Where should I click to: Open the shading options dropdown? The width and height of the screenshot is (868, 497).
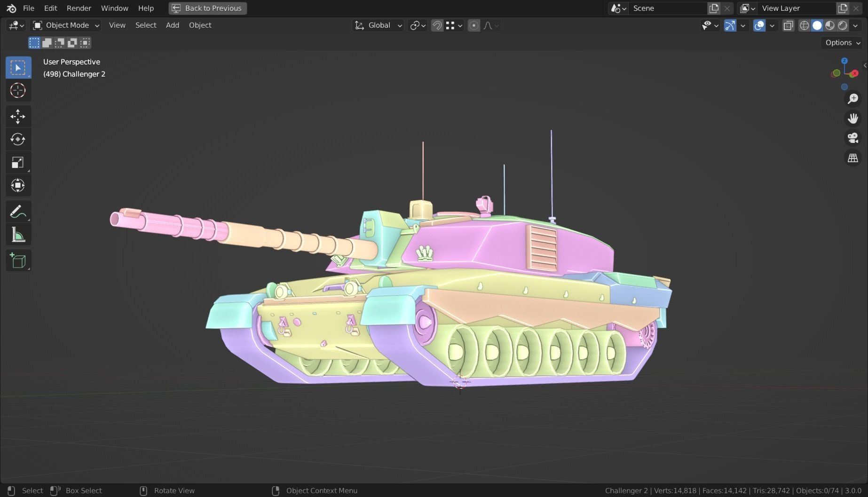click(x=855, y=25)
